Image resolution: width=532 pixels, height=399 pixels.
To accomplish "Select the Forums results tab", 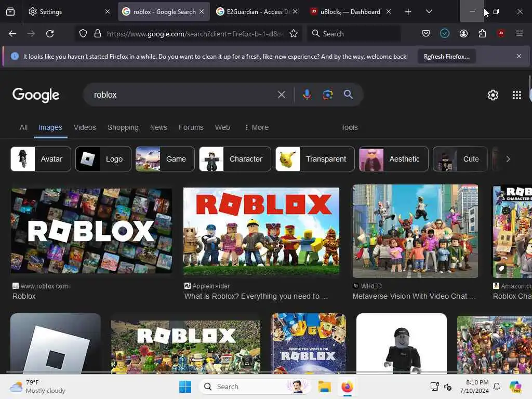I will tap(191, 128).
